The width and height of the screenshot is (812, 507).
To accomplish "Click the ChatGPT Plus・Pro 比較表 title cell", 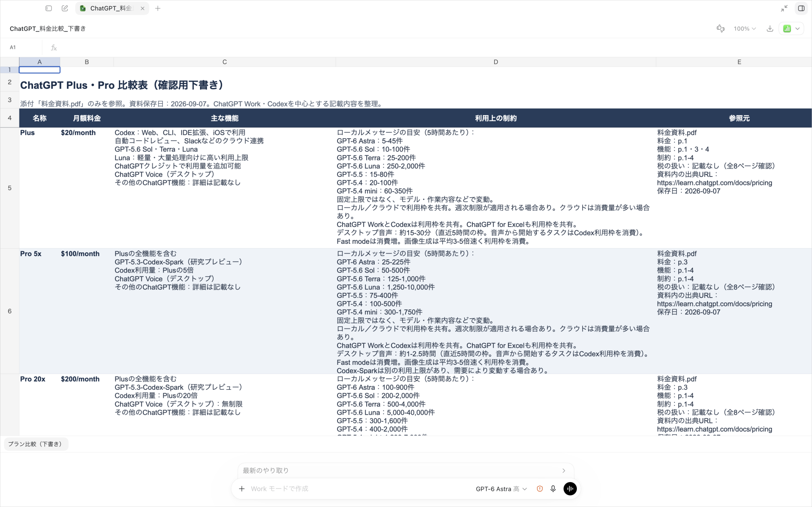I will (x=122, y=85).
